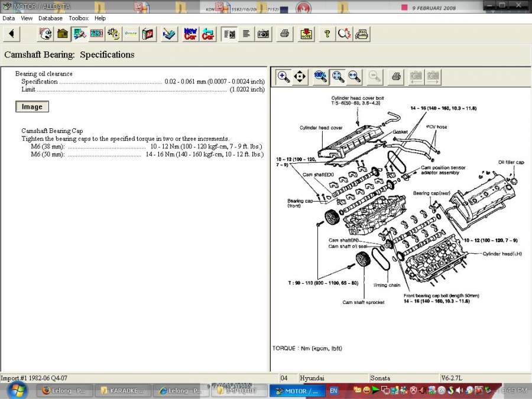
Task: Toggle the text-only layout button
Action: point(246,34)
